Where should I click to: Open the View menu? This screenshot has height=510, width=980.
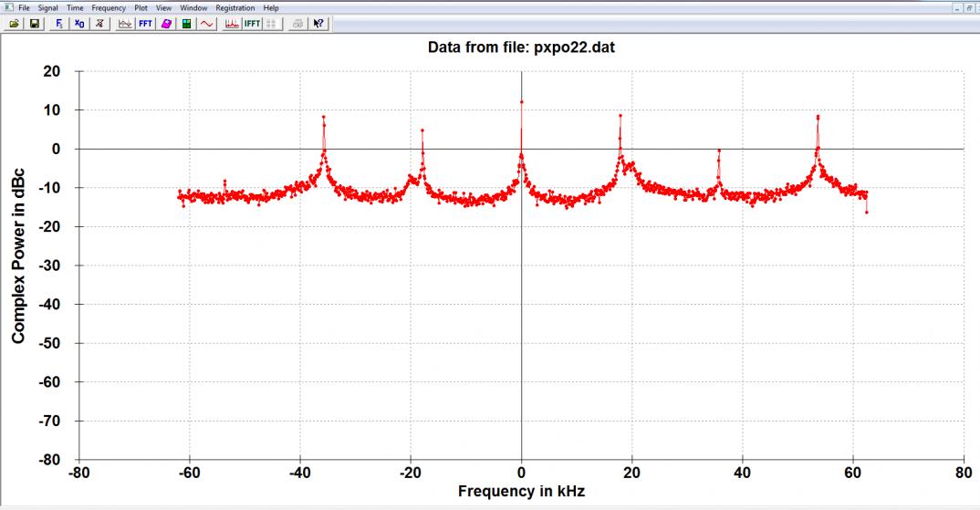point(163,8)
